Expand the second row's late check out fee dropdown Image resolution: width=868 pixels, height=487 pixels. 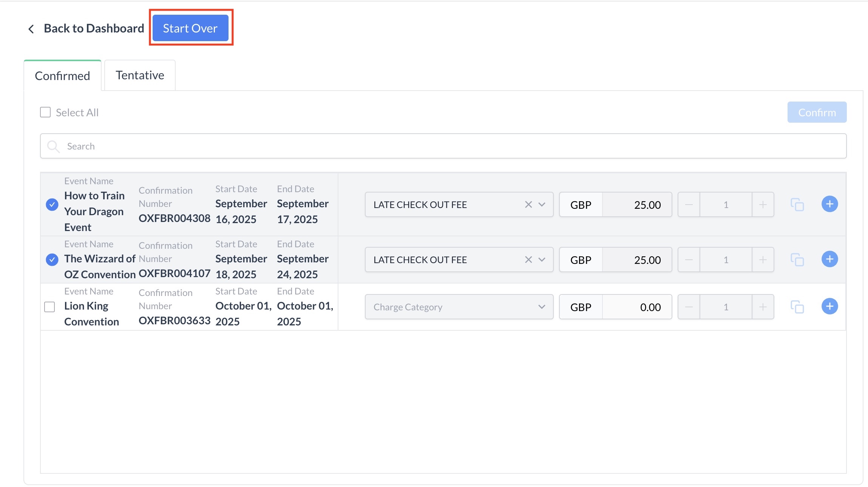[x=542, y=260]
